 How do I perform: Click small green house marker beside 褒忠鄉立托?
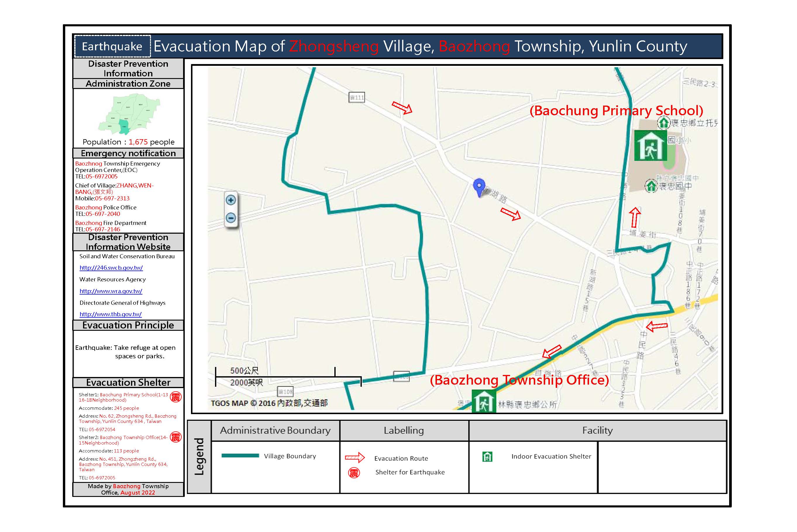pyautogui.click(x=663, y=123)
